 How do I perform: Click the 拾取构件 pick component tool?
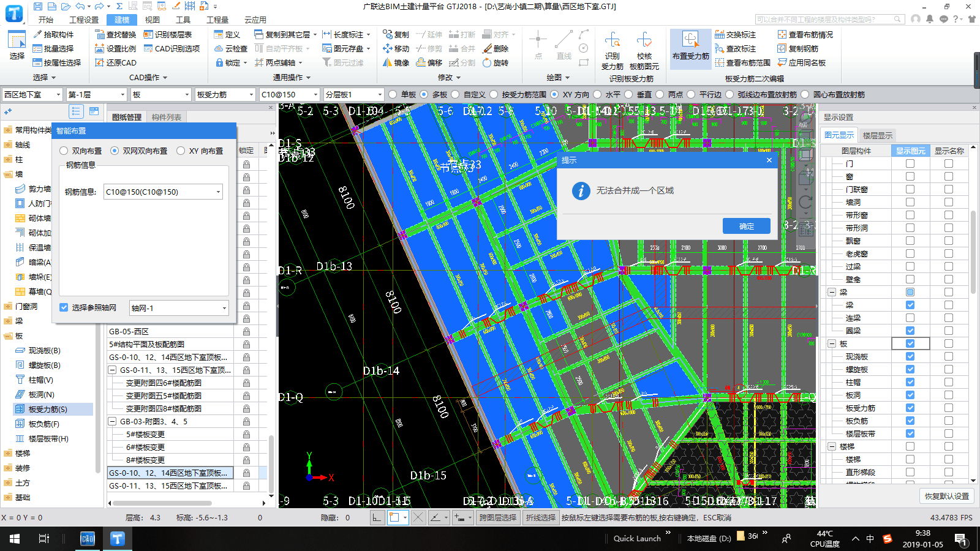(x=53, y=34)
